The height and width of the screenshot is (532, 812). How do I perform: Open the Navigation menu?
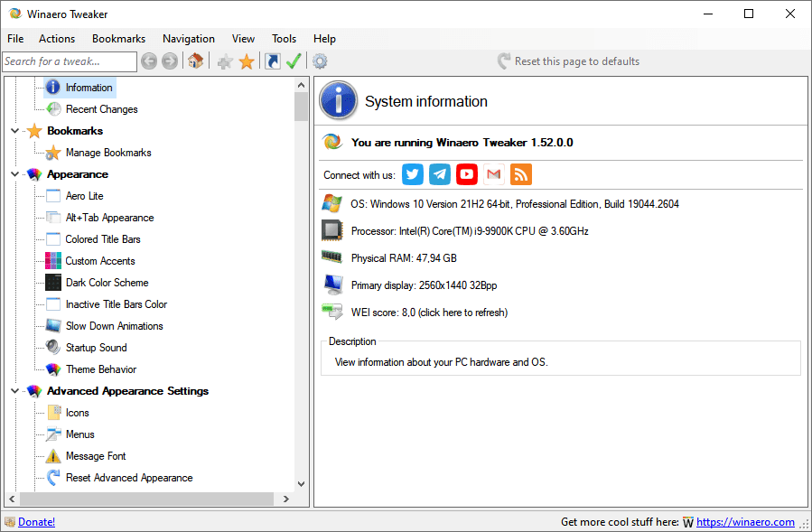(189, 39)
